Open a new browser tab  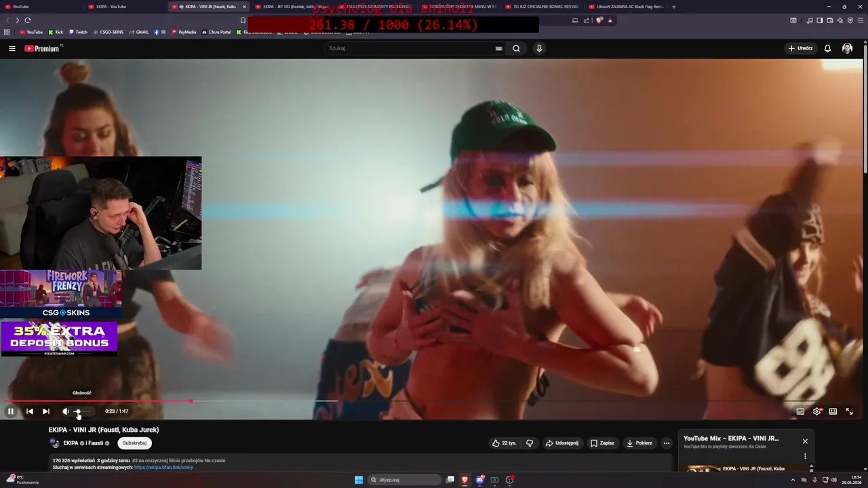(673, 7)
